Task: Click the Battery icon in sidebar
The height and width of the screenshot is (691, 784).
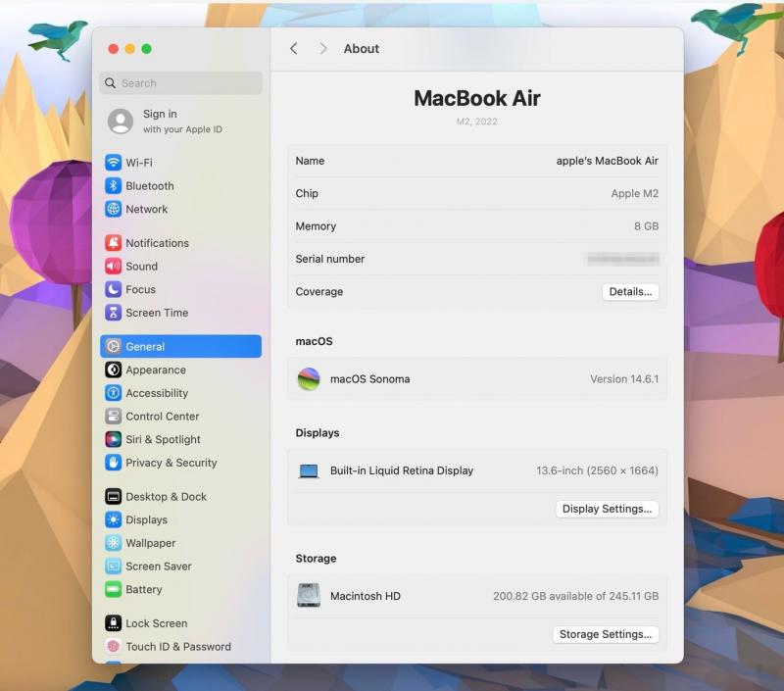Action: pyautogui.click(x=114, y=589)
